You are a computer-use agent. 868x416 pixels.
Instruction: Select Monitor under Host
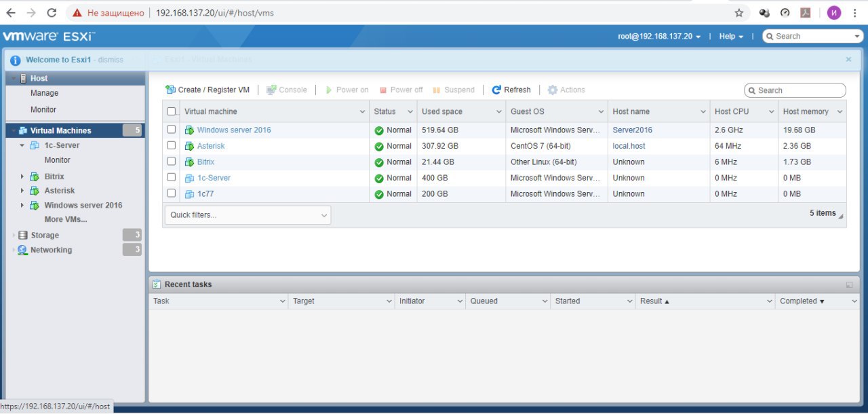(x=43, y=109)
